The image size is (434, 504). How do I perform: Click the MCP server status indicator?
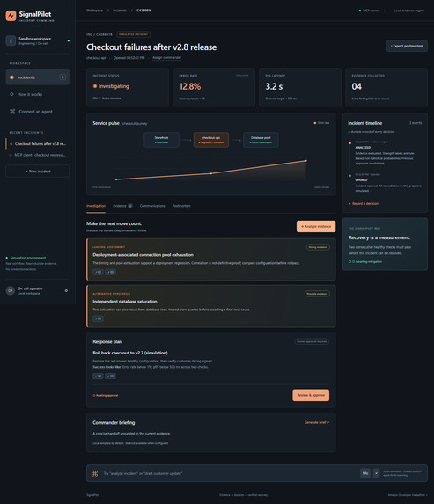tap(369, 11)
